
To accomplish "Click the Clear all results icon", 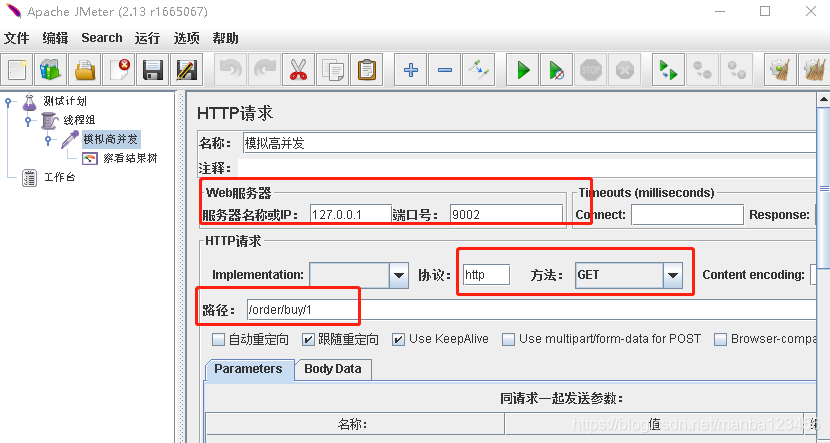I will click(815, 70).
